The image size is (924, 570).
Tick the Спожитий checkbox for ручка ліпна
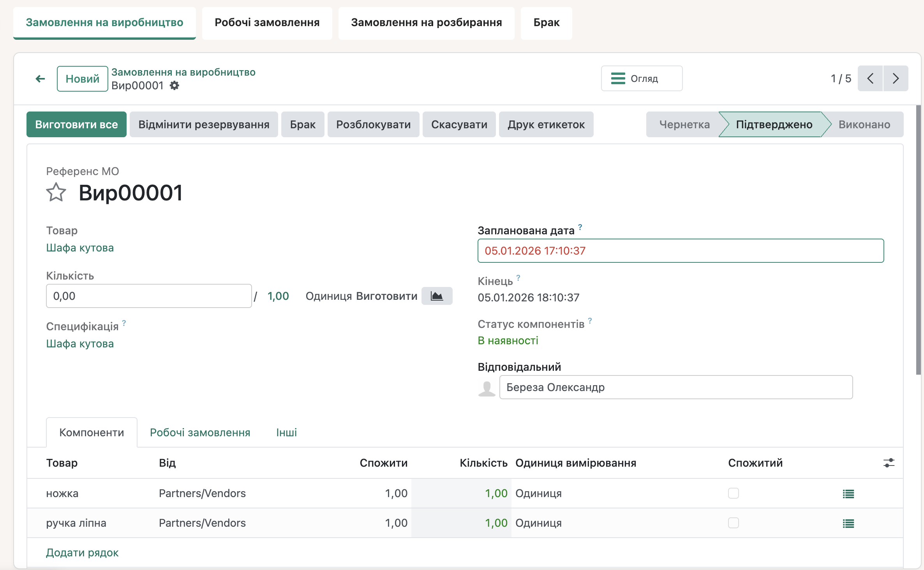pyautogui.click(x=733, y=523)
